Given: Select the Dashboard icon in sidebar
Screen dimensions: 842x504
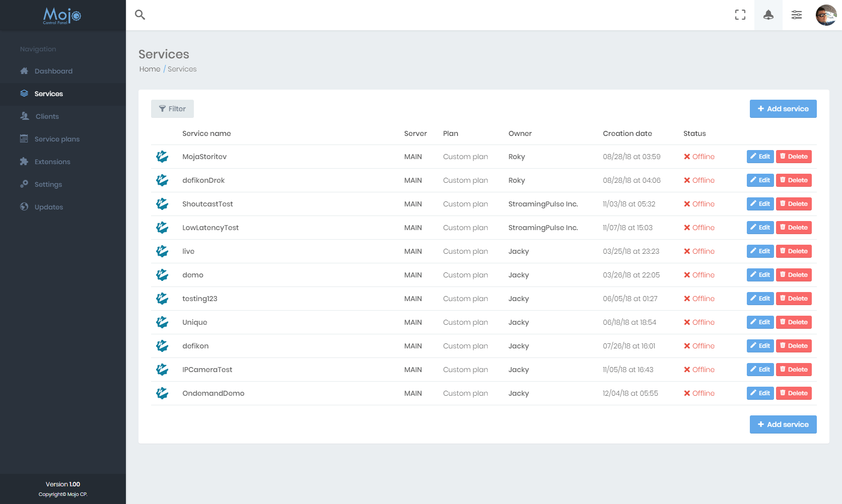Looking at the screenshot, I should 24,71.
